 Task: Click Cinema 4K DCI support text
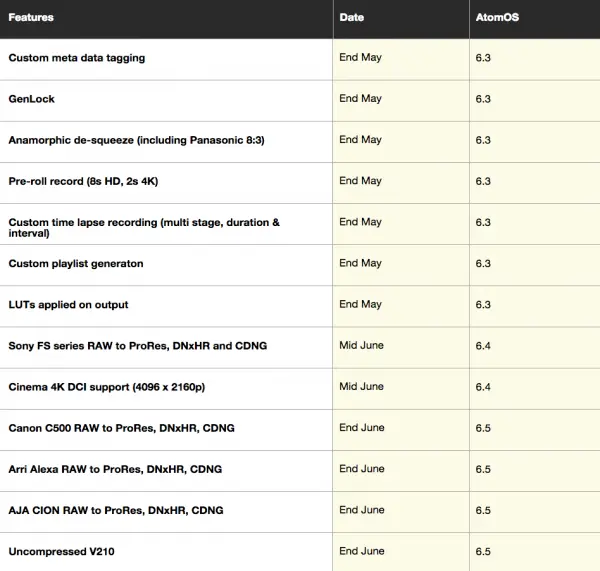pos(107,387)
